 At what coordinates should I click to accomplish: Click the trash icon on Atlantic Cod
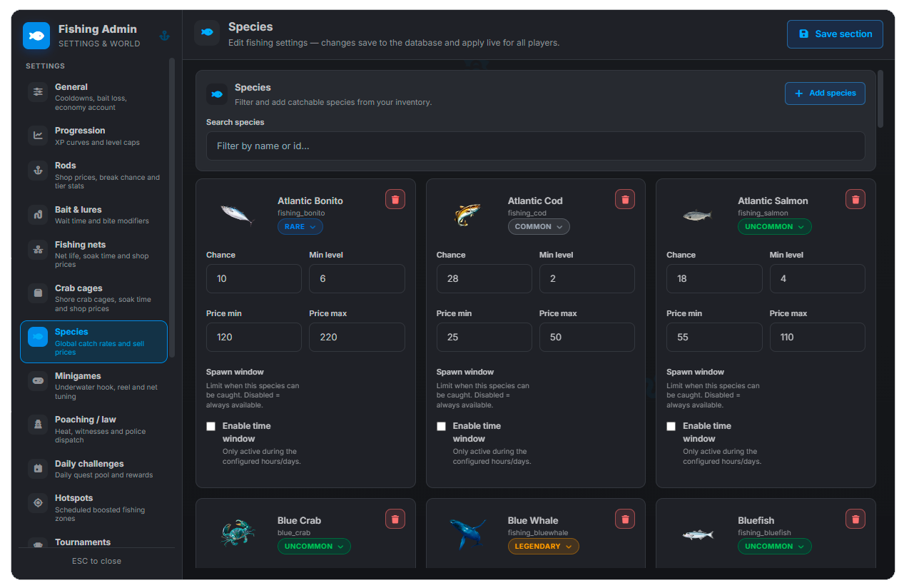coord(625,199)
